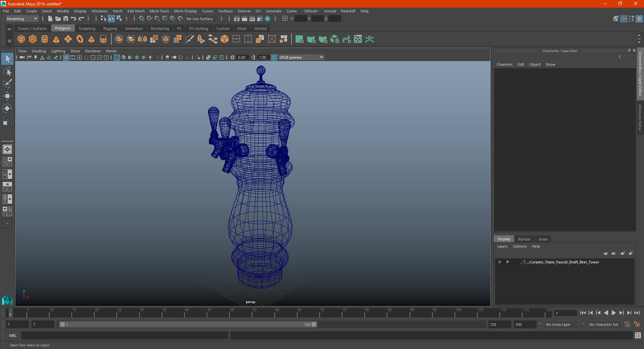Toggle playback P of Ceramic tower layer

(x=507, y=262)
